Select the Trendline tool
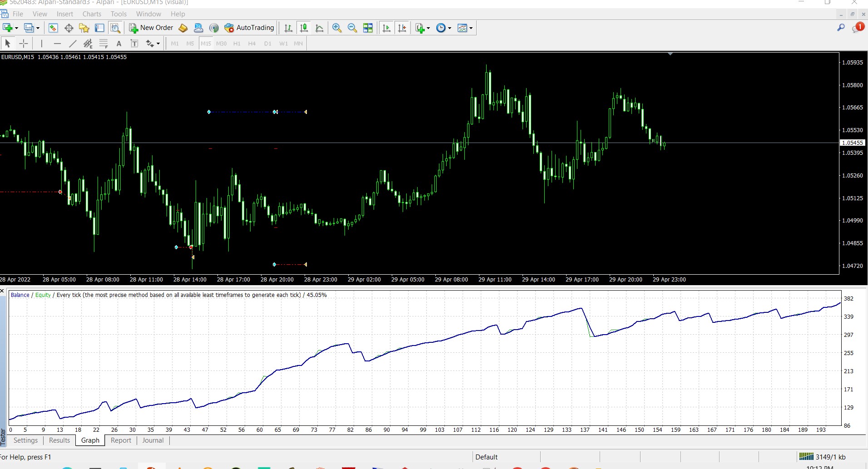This screenshot has width=868, height=469. 73,44
